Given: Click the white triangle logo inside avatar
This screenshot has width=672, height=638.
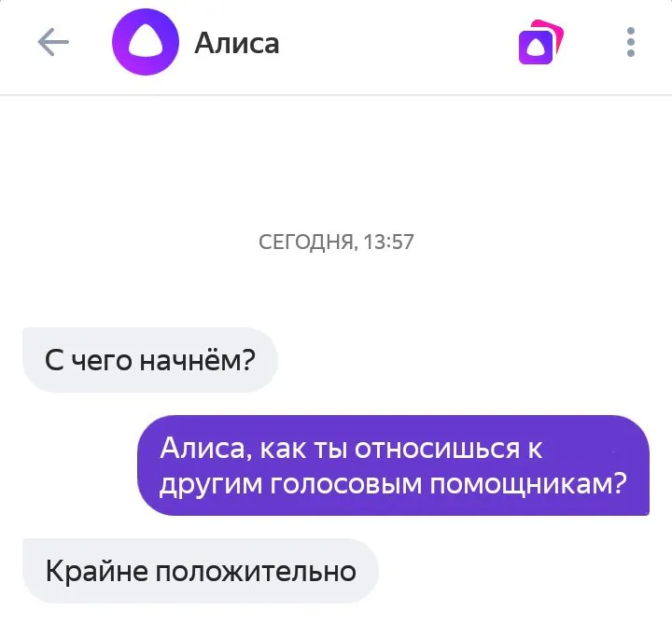Looking at the screenshot, I should pos(146,41).
